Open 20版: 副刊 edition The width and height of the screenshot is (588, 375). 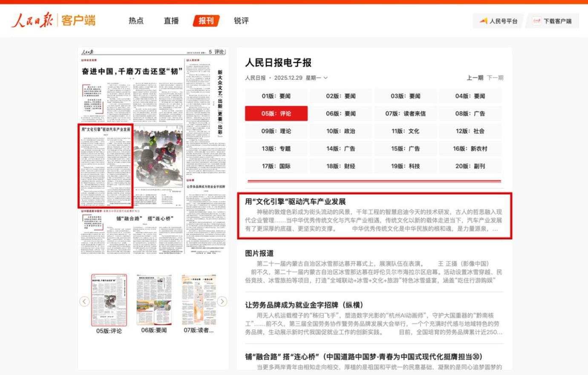click(x=470, y=166)
